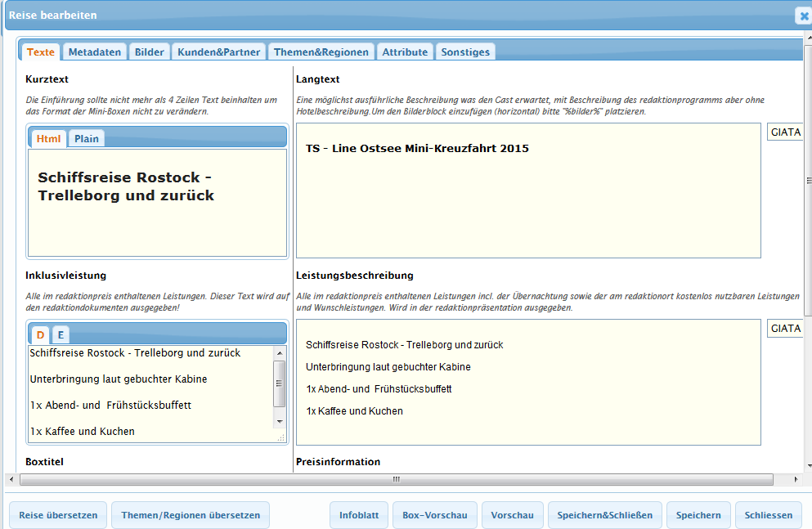Switch Inklusivleistung to language E
Screen dimensions: 812x529
(61, 334)
